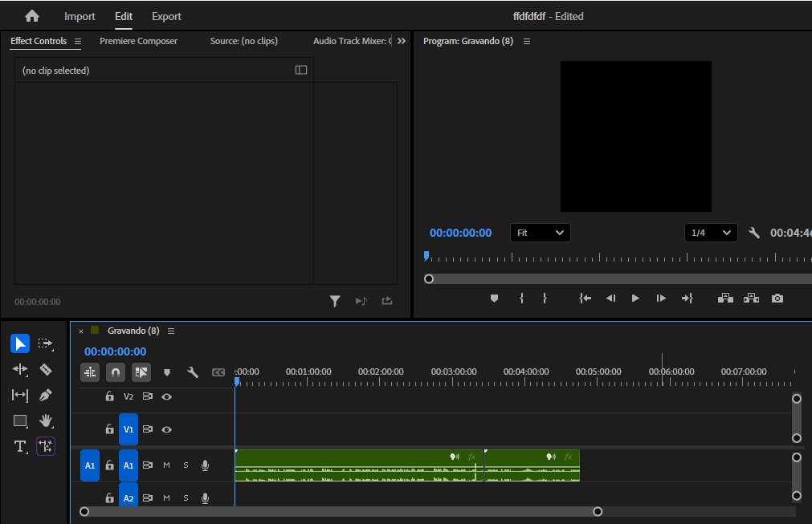Open Program monitor panel menu
This screenshot has height=524, width=812.
527,42
